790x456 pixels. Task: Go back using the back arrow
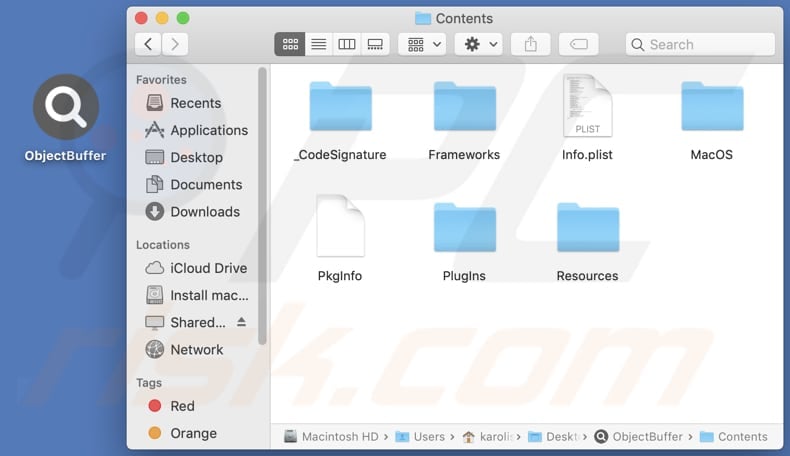point(148,44)
